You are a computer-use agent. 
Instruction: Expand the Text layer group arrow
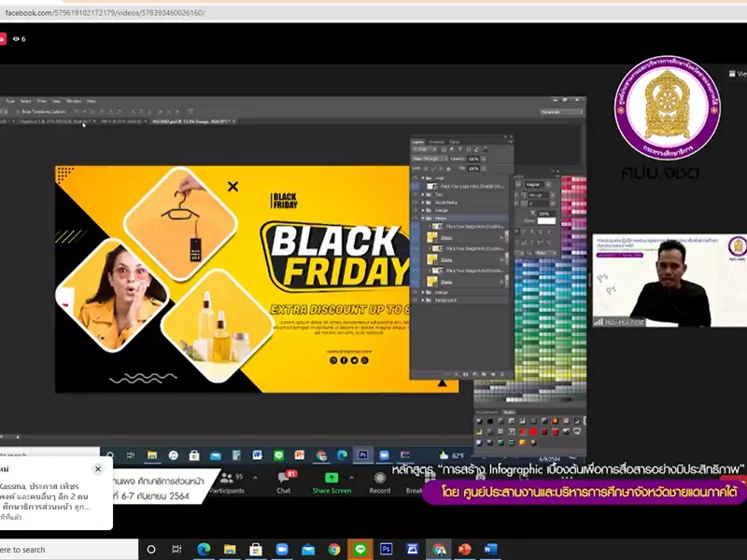click(x=423, y=195)
